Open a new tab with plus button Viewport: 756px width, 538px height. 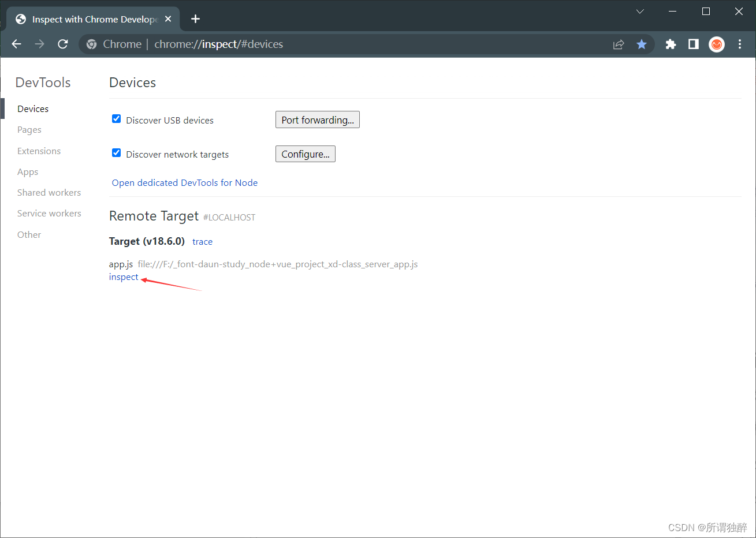point(195,19)
